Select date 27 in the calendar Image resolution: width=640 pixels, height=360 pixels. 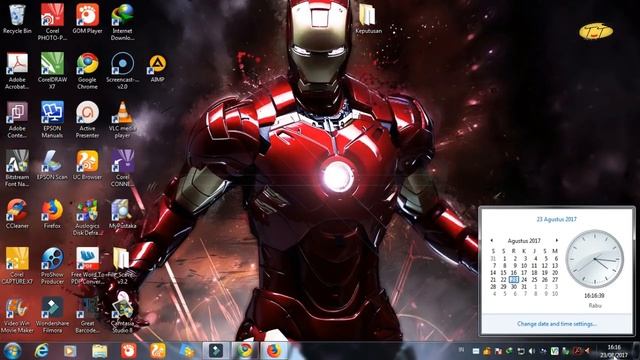click(x=555, y=280)
